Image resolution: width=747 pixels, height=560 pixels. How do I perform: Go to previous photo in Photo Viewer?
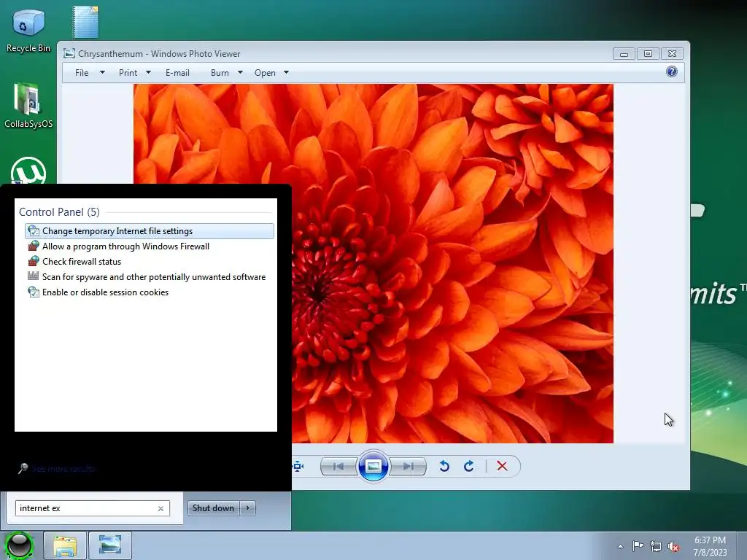(338, 466)
